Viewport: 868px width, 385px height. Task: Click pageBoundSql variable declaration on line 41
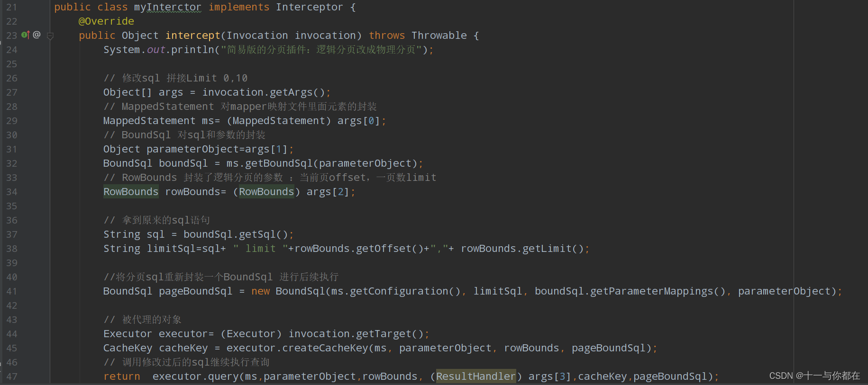point(195,291)
